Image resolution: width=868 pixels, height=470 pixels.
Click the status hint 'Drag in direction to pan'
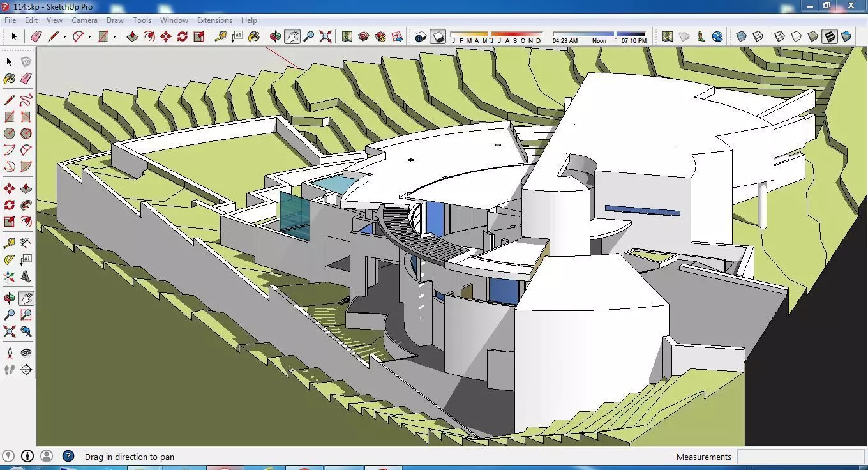(x=130, y=457)
